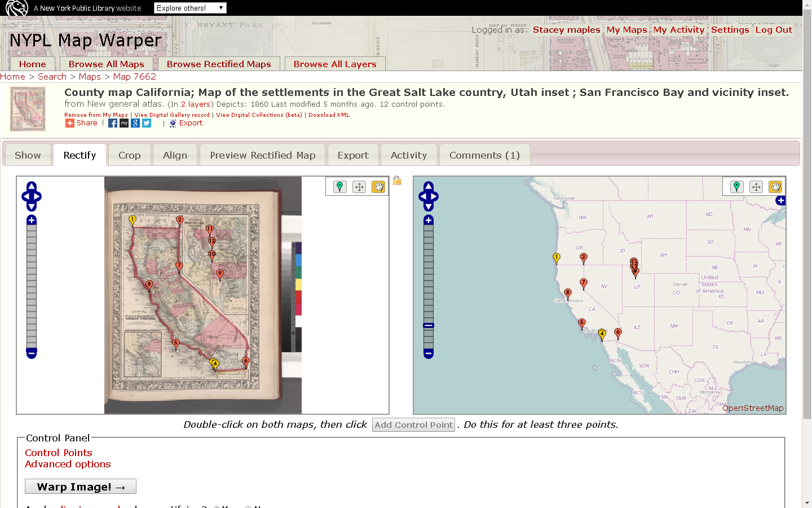Click Log Out link
Image resolution: width=812 pixels, height=508 pixels.
coord(774,30)
